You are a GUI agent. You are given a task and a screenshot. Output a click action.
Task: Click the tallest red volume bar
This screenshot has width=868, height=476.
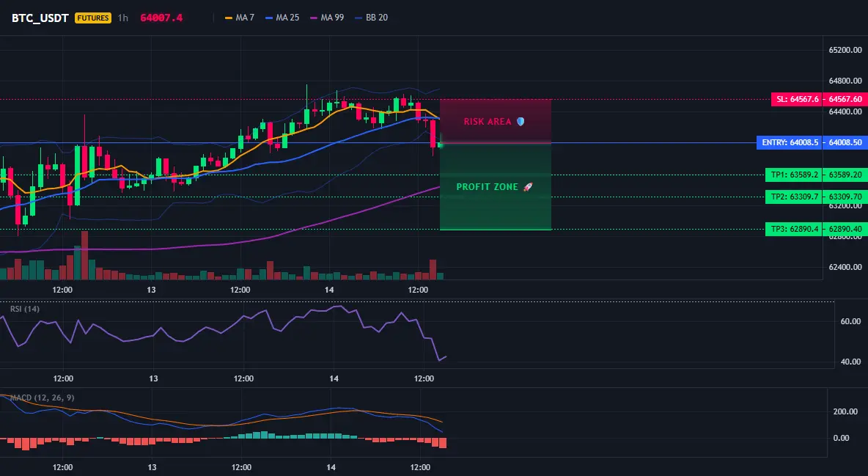[85, 255]
